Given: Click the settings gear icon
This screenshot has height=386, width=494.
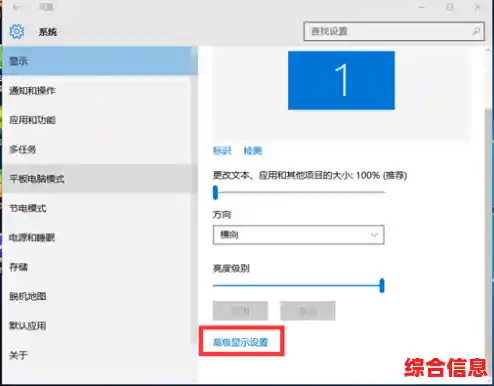Looking at the screenshot, I should (17, 31).
